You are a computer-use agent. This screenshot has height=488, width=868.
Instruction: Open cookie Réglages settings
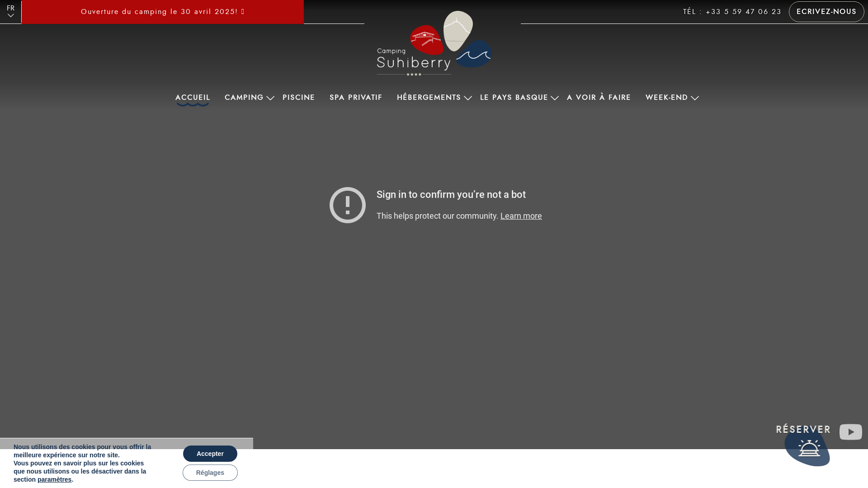[x=210, y=473]
